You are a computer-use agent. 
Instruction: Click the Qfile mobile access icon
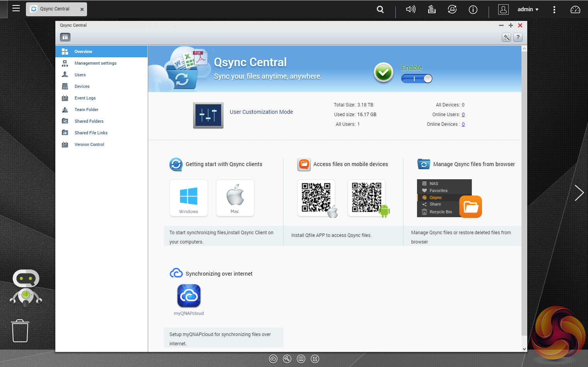click(304, 165)
